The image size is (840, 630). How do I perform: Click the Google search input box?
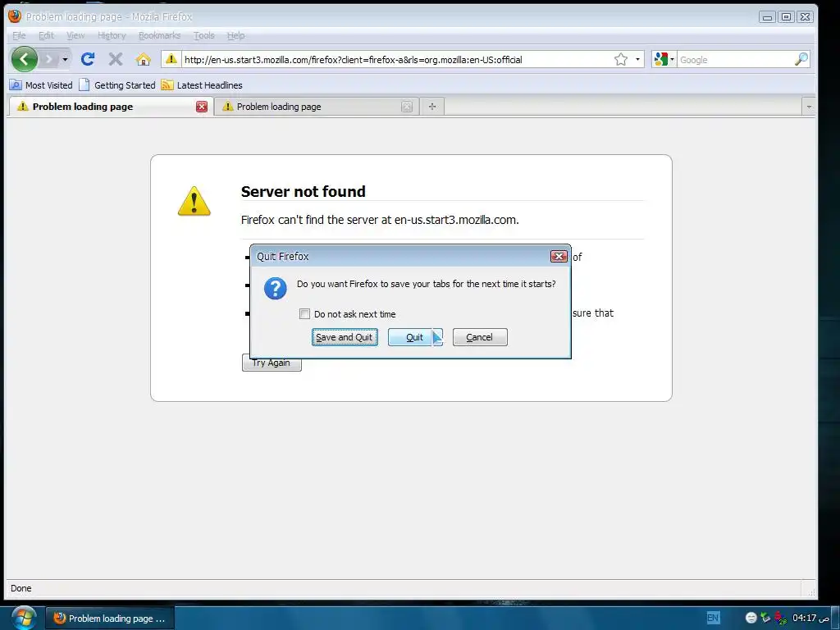coord(735,60)
